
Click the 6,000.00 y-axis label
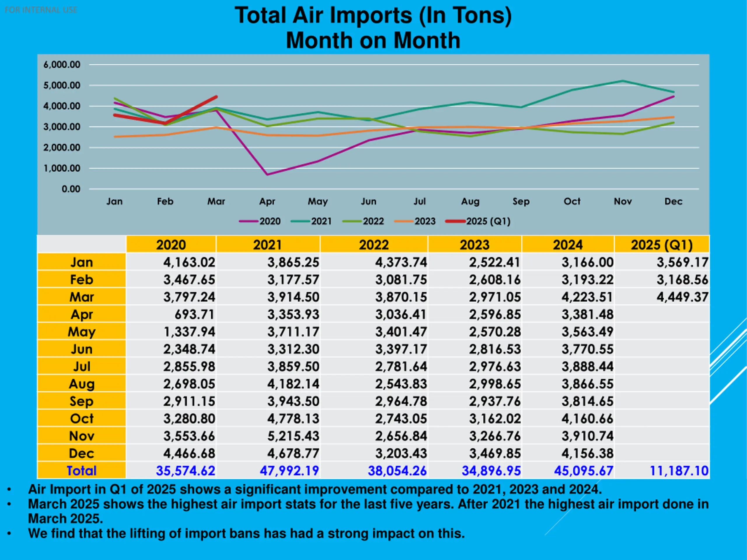[62, 64]
